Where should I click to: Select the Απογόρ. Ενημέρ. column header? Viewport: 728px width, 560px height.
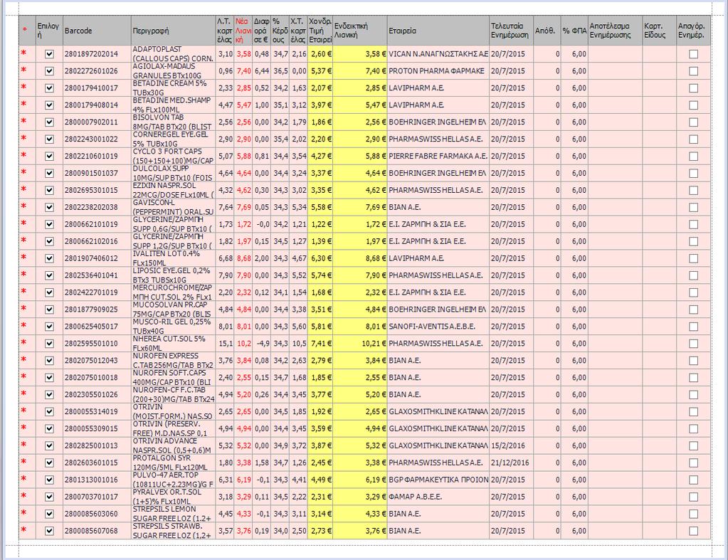pyautogui.click(x=693, y=31)
